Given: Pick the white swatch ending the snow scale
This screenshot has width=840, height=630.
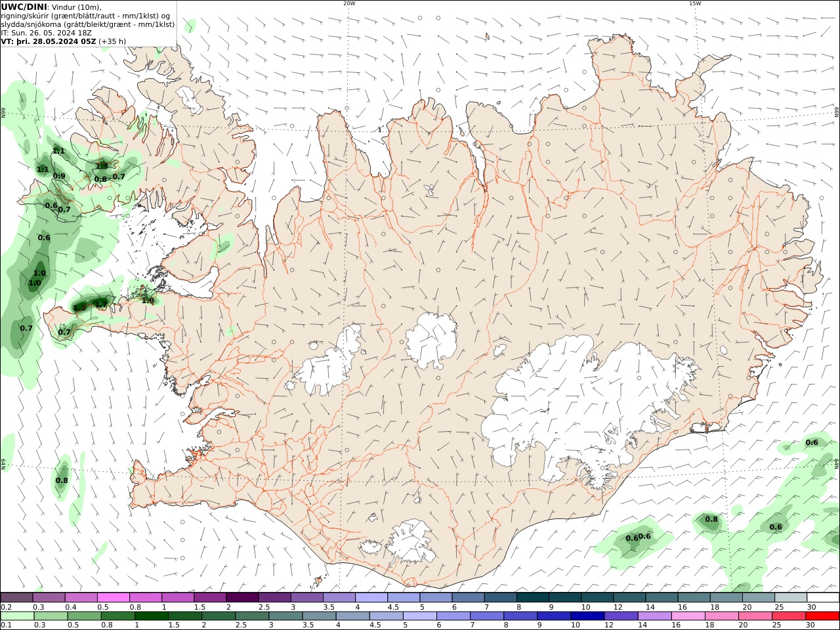Looking at the screenshot, I should click(822, 597).
